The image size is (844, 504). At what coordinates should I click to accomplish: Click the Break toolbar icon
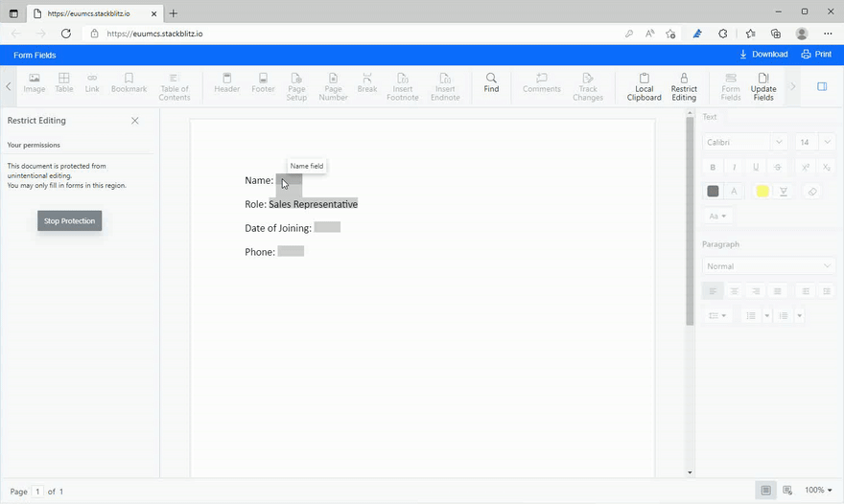[x=367, y=83]
